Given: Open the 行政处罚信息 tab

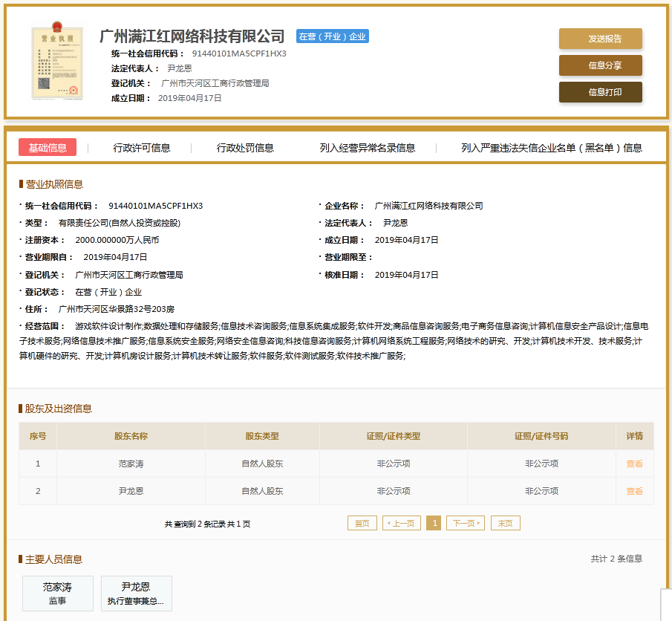Looking at the screenshot, I should click(x=245, y=148).
